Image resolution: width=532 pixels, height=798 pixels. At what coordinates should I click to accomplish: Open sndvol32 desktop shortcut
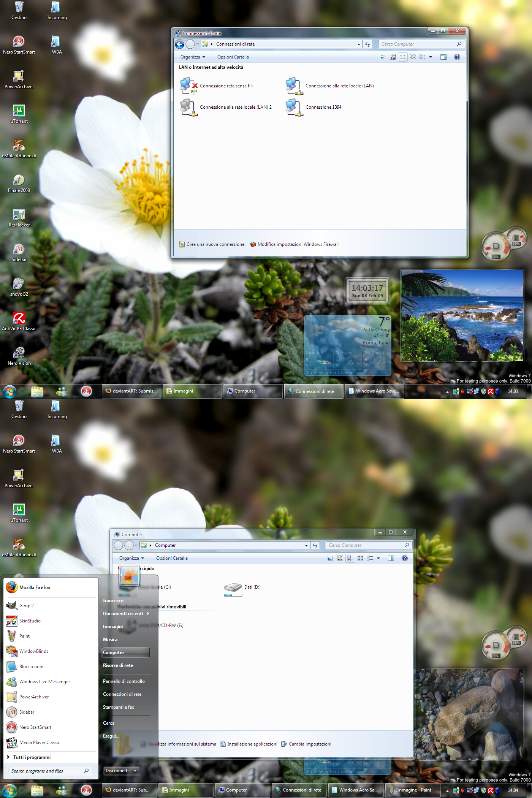(19, 287)
